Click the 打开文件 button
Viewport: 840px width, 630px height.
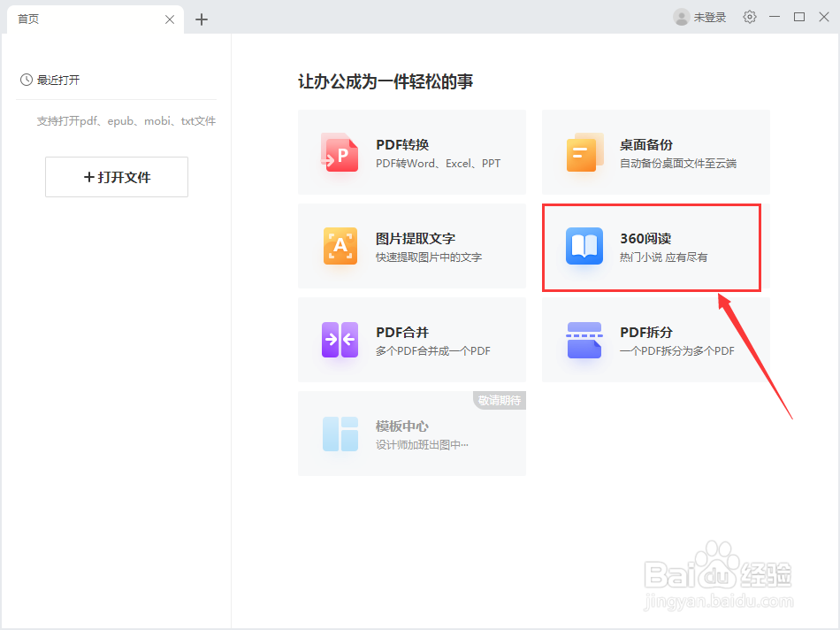click(117, 177)
